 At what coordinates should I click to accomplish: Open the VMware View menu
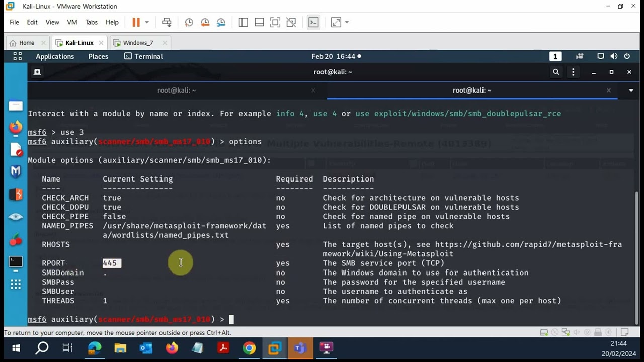point(52,22)
